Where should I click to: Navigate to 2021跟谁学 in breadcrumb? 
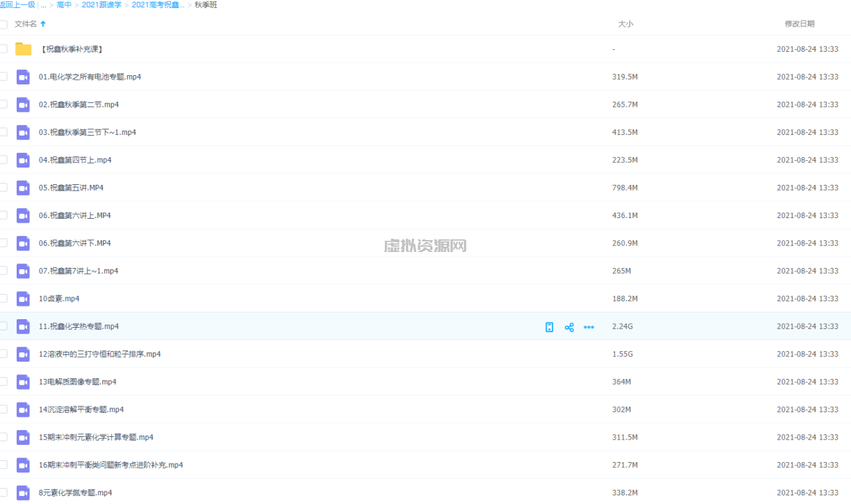click(102, 5)
